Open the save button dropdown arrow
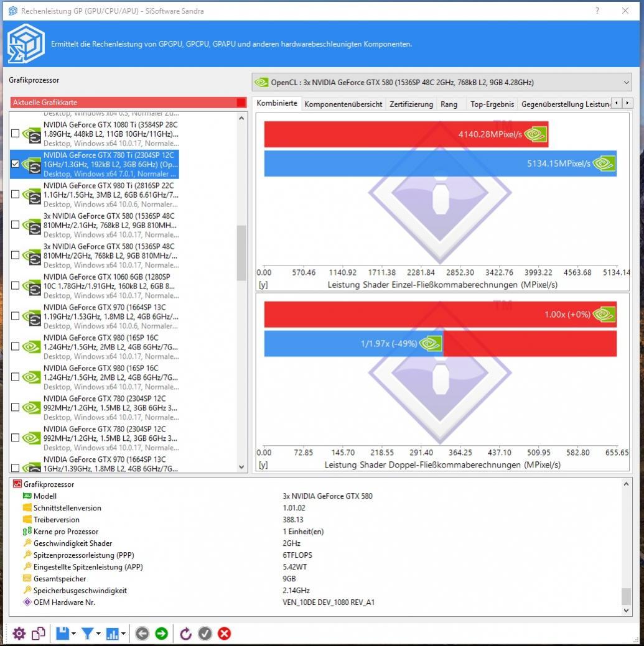Image resolution: width=644 pixels, height=646 pixels. coord(73,633)
